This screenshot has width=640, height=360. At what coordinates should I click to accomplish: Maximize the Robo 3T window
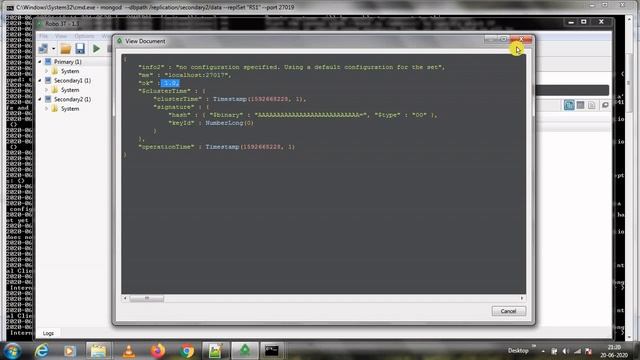(584, 22)
